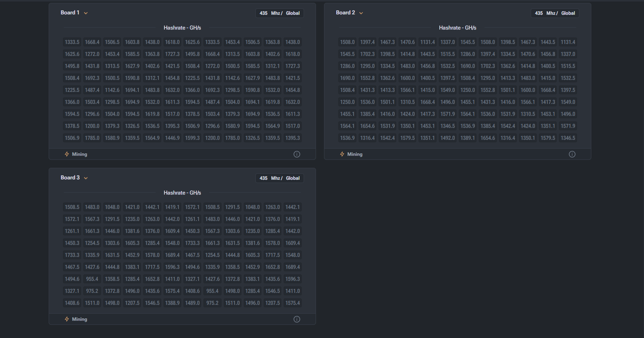This screenshot has height=338, width=644.
Task: Click chip value 1552.8 in Board 2's fourth row
Action: 367,78
